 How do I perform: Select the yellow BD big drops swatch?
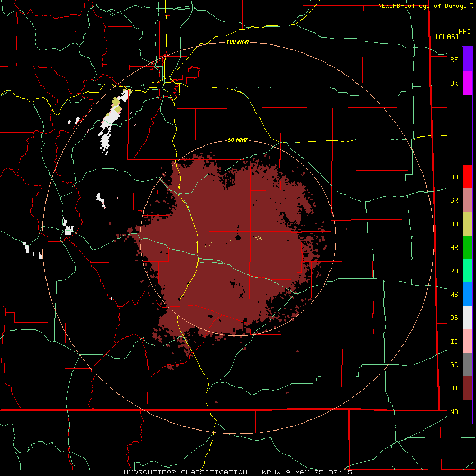467,224
